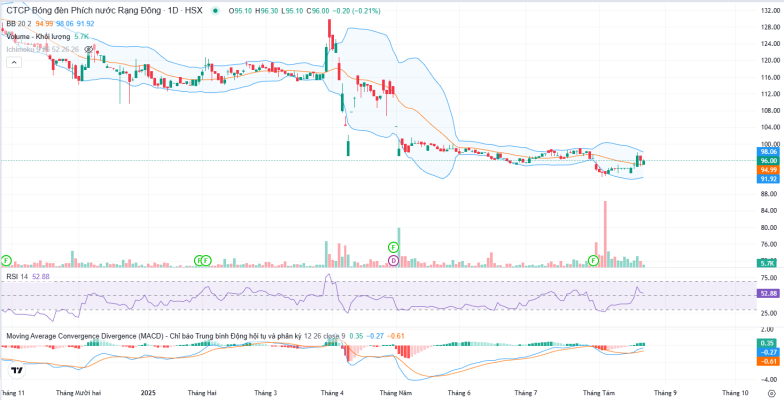Click the 0.35 MACD histogram axis label

[x=768, y=343]
